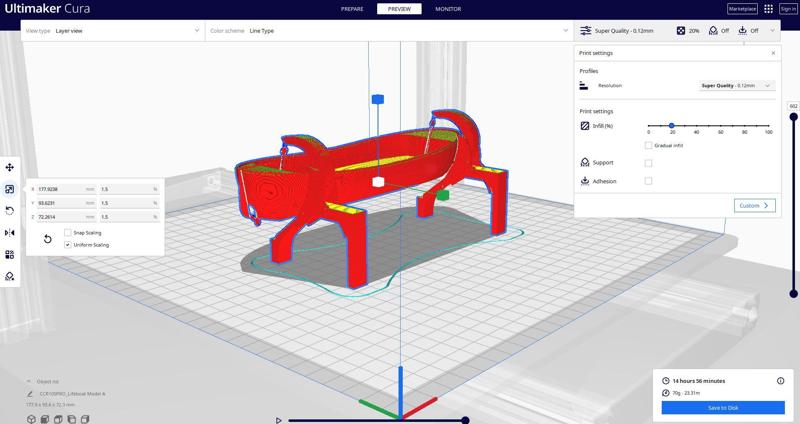Click the bottom layer slider handle
Viewport: 800px width, 424px height.
coord(793,293)
